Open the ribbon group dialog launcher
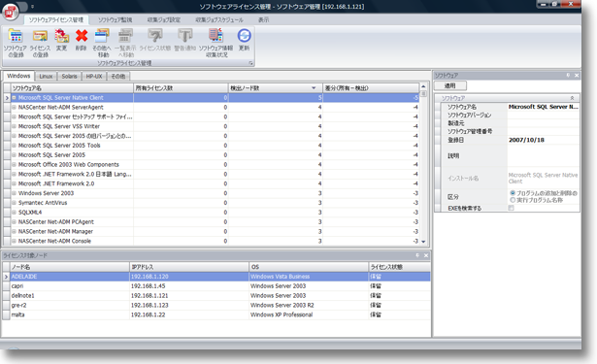 [x=250, y=63]
